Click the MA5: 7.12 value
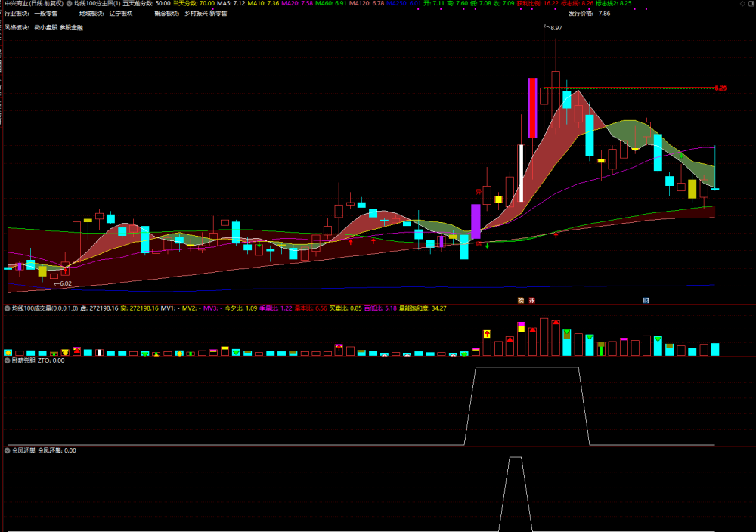The image size is (756, 532). (x=231, y=3)
